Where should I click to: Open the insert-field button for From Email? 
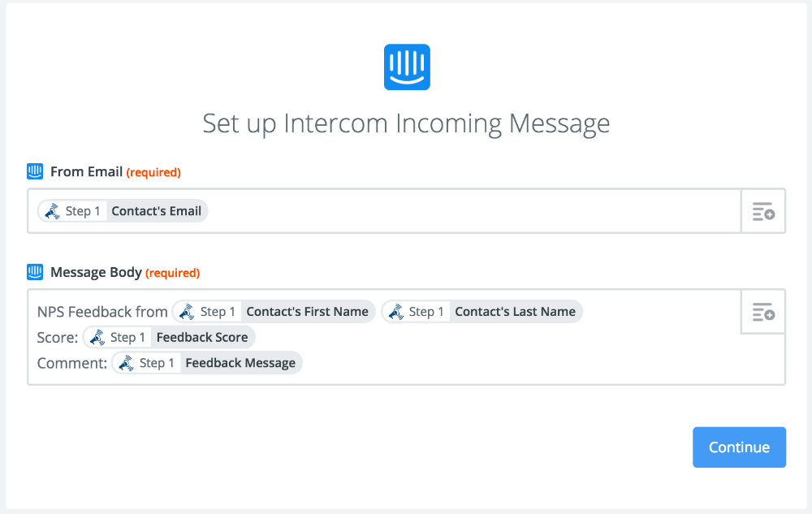[x=763, y=212]
